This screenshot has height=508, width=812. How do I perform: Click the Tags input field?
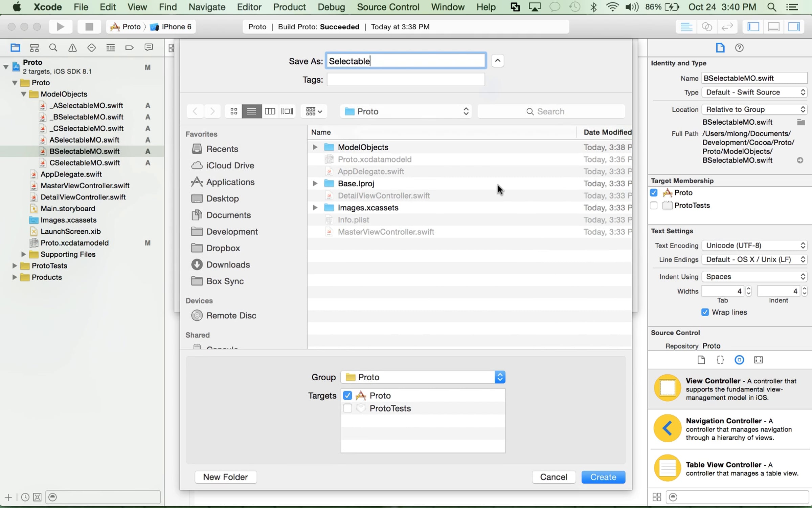click(x=406, y=80)
